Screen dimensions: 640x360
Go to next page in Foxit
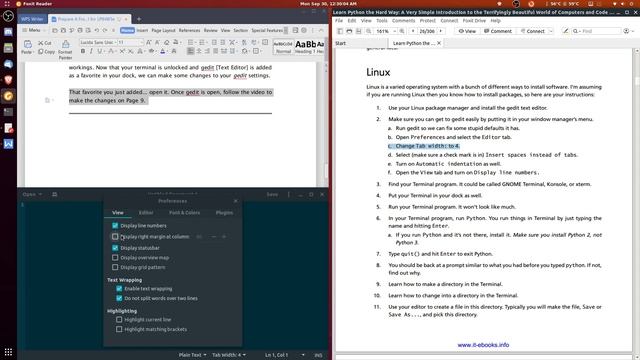click(x=441, y=31)
